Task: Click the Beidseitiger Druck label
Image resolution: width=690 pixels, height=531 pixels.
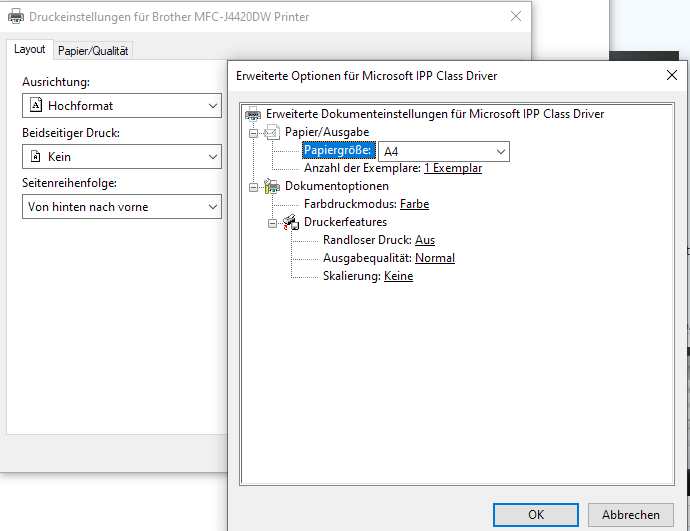Action: 71,133
